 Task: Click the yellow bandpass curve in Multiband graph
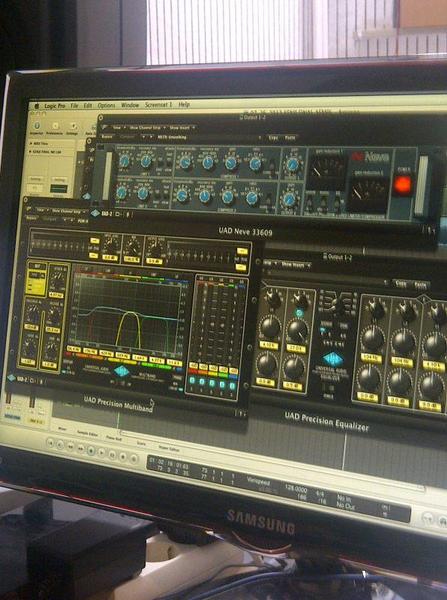130,327
